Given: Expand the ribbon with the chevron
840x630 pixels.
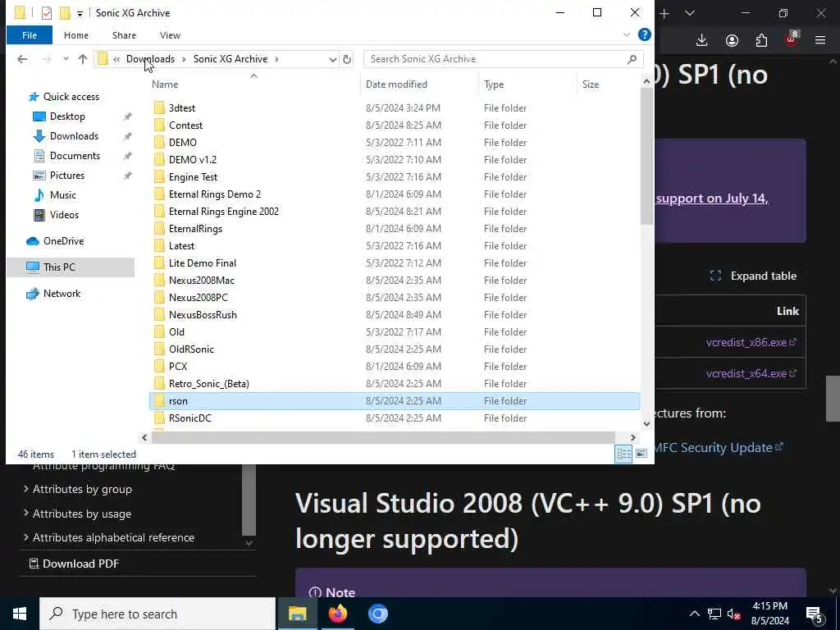Looking at the screenshot, I should coord(626,34).
